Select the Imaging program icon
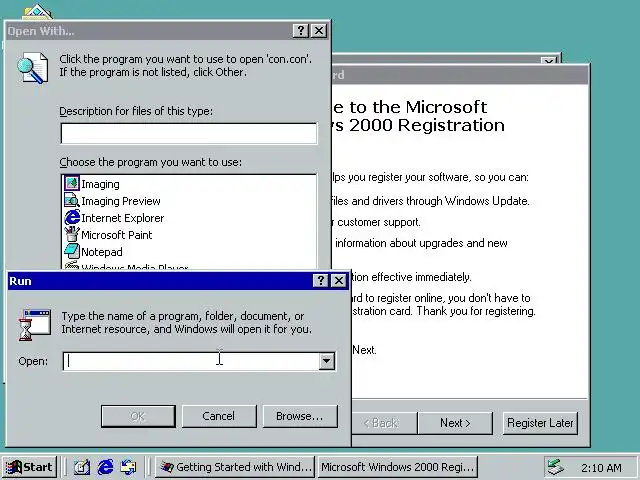Image resolution: width=640 pixels, height=480 pixels. tap(72, 183)
